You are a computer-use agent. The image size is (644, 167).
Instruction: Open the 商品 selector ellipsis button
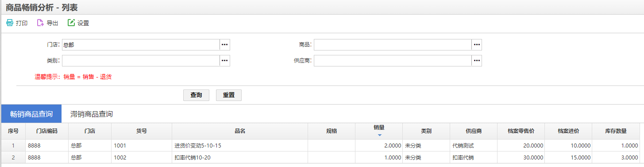(x=477, y=45)
